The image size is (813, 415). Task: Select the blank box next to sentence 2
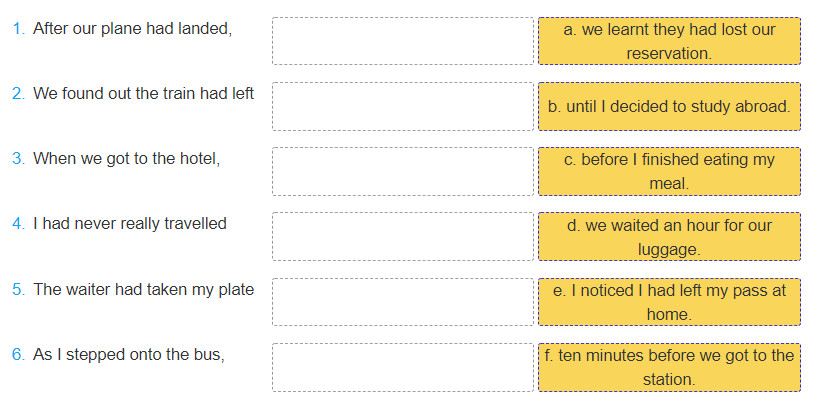[x=402, y=106]
